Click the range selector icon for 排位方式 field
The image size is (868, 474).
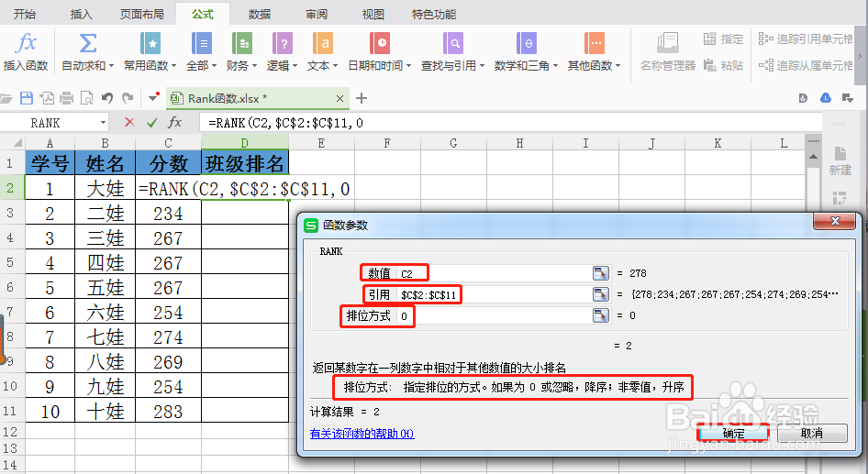601,315
